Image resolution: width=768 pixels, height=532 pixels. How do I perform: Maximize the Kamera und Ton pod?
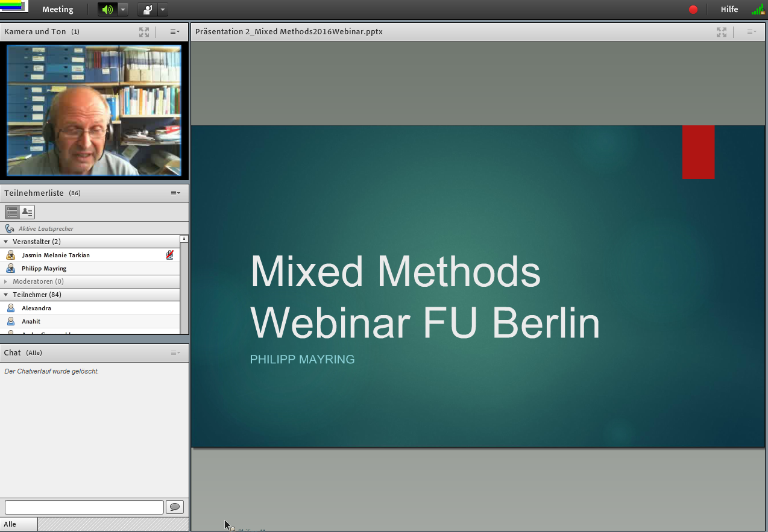point(144,32)
